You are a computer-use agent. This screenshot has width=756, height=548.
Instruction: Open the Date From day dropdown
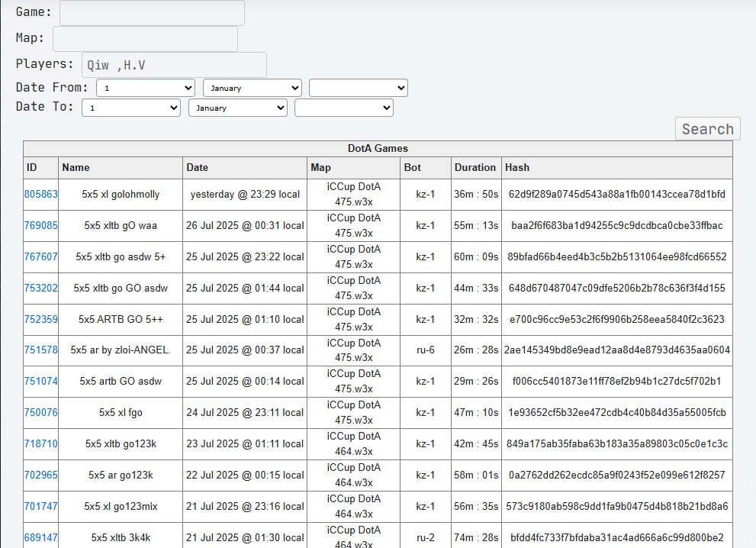[x=146, y=89]
